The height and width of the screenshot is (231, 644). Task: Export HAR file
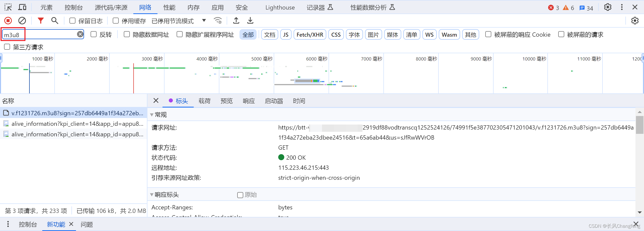pyautogui.click(x=250, y=20)
